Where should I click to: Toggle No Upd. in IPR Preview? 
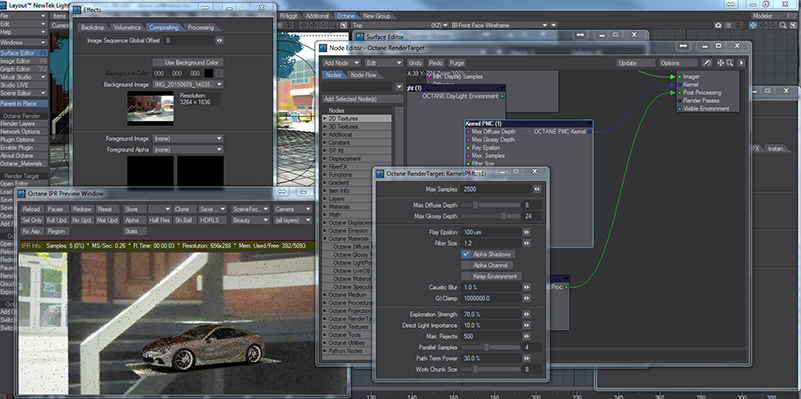pos(82,220)
